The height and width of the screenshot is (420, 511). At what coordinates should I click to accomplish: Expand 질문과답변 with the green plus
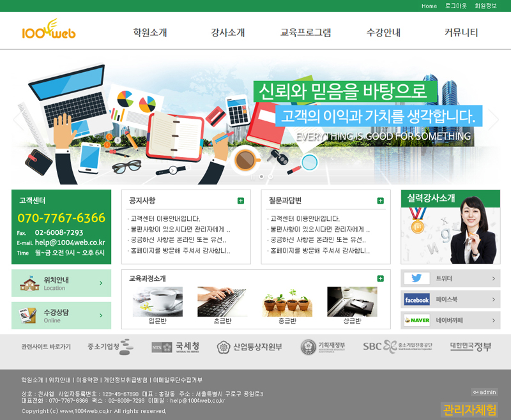tap(381, 201)
